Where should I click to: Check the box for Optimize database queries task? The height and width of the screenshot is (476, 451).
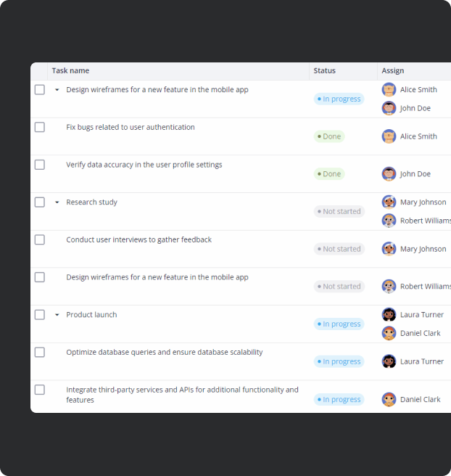(x=40, y=352)
